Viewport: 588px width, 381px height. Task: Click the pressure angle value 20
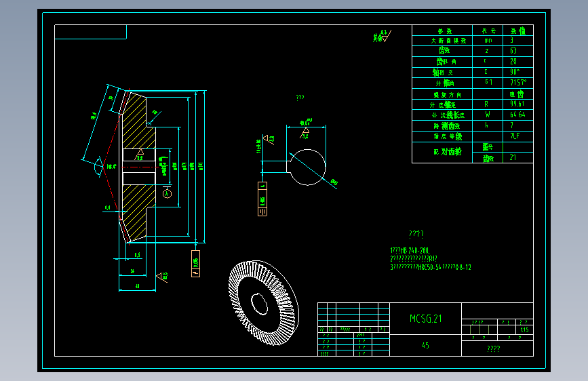513,61
